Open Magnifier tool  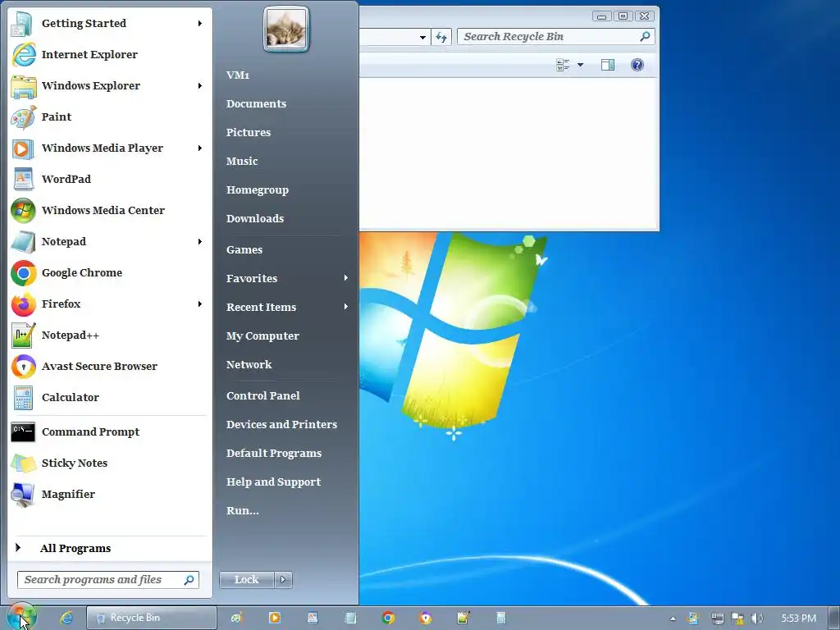pos(109,494)
